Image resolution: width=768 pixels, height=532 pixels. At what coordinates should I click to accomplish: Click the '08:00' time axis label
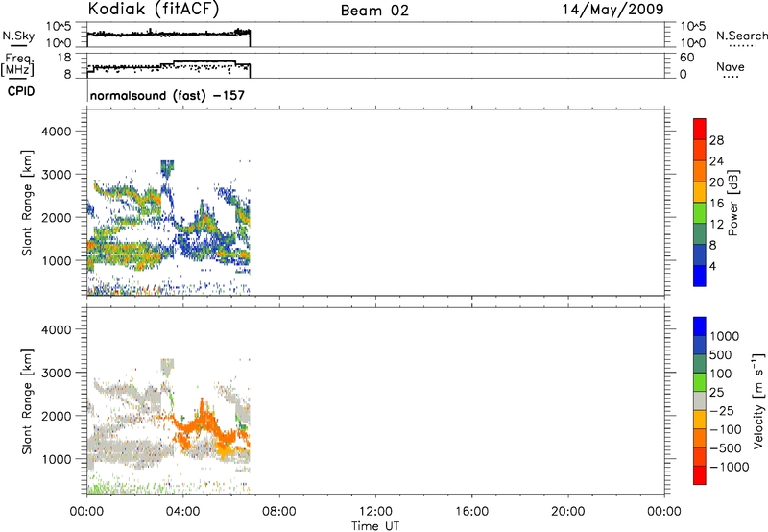[x=279, y=512]
